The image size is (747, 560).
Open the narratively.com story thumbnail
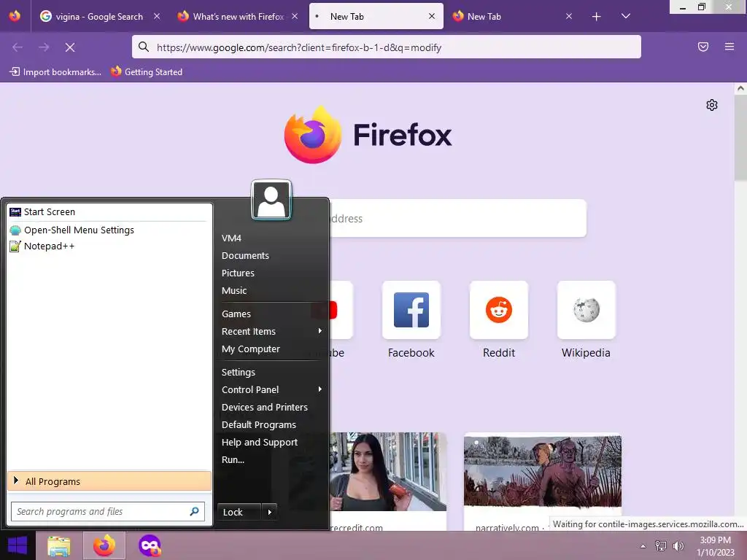pos(543,472)
